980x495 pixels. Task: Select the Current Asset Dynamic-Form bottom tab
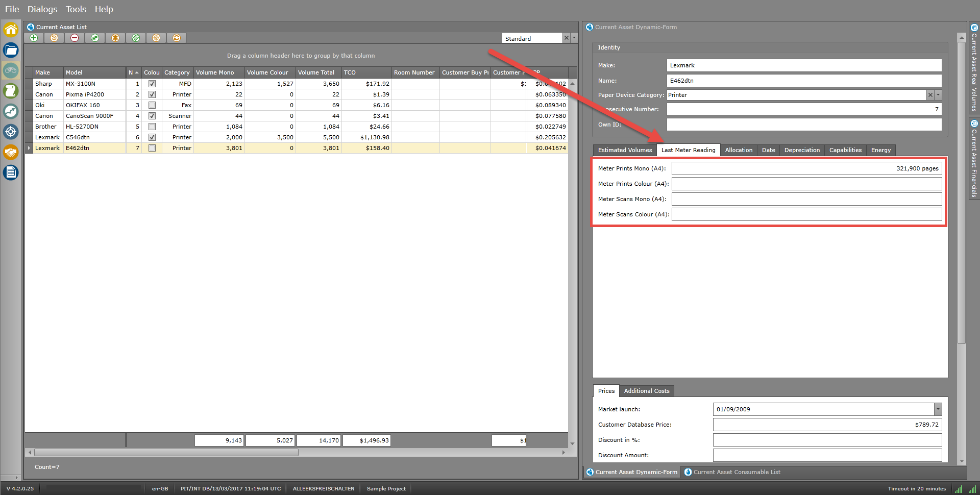tap(632, 472)
